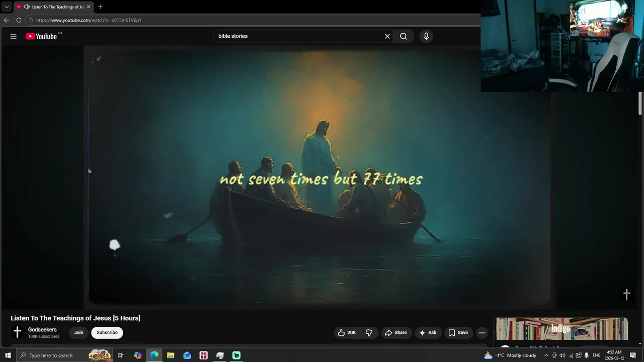Viewport: 644px width, 362px height.
Task: Open File Explorer from taskbar
Action: point(171,355)
